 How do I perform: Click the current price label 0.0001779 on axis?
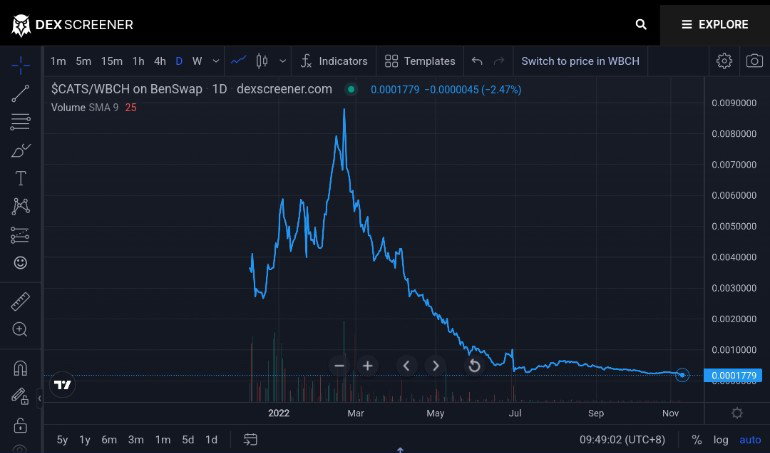(733, 375)
